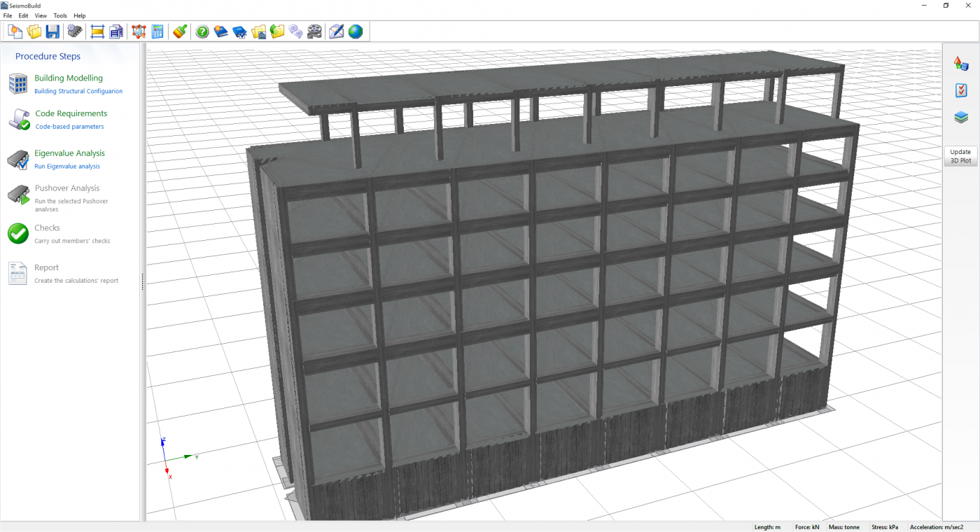980x532 pixels.
Task: Open the 3D model viewer toolbar icon
Action: coord(139,31)
